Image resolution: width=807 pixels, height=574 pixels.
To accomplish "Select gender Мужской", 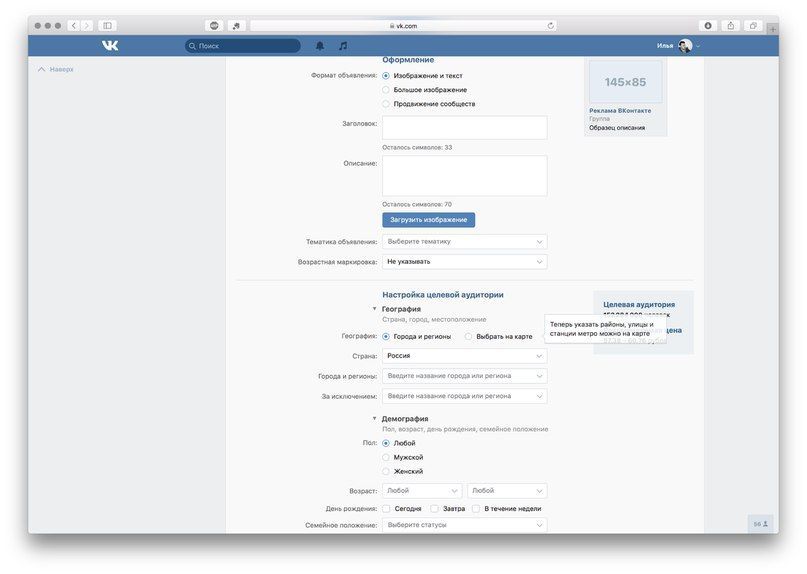I will (386, 457).
